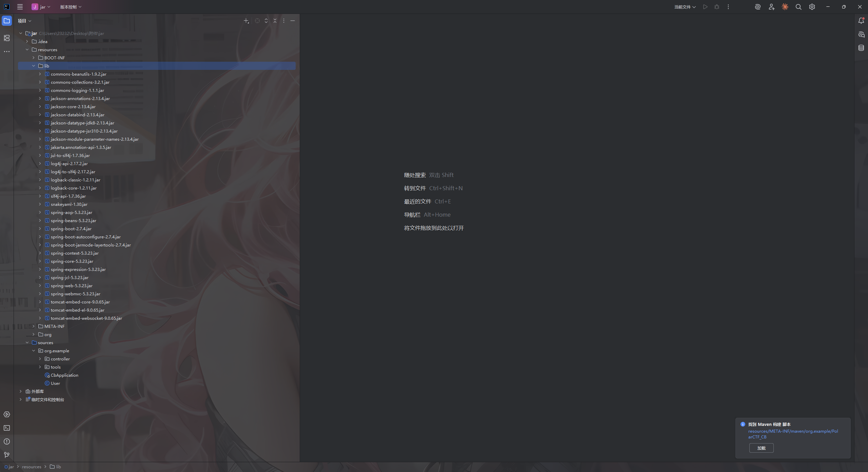
Task: Collapse all nodes in project tree
Action: [x=275, y=21]
